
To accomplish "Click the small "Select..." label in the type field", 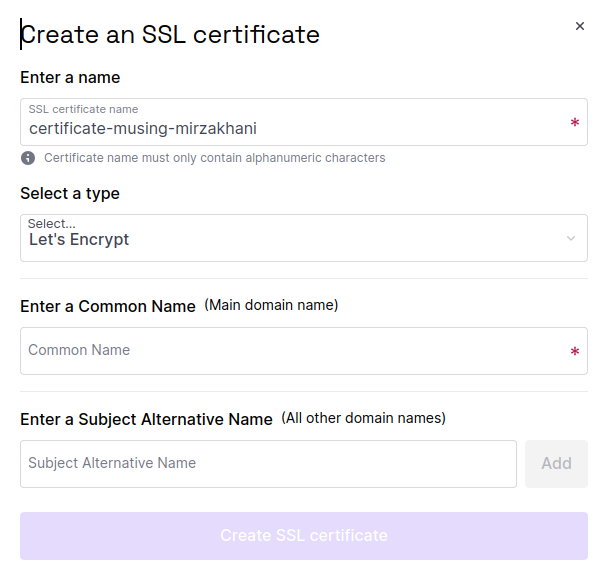I will (x=51, y=224).
